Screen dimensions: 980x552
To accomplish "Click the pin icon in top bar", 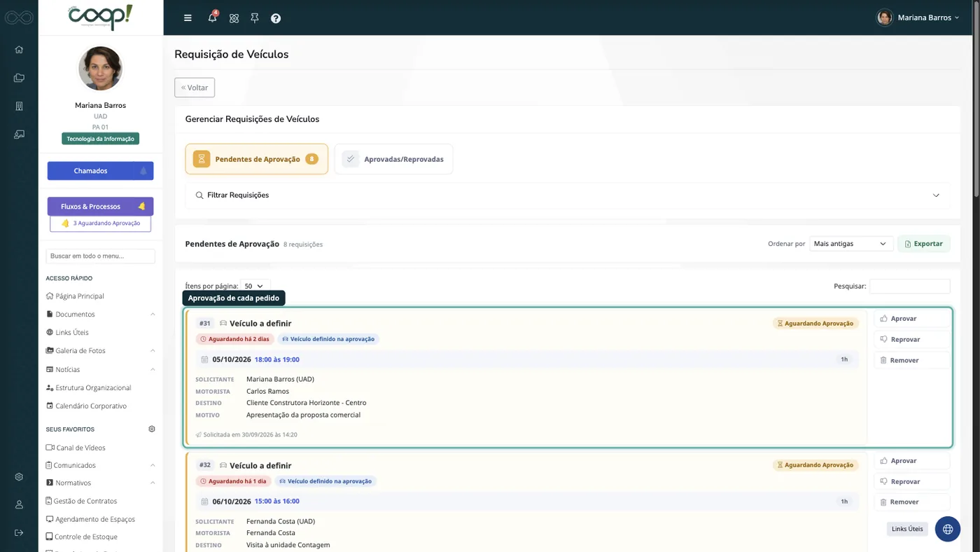I will tap(255, 18).
